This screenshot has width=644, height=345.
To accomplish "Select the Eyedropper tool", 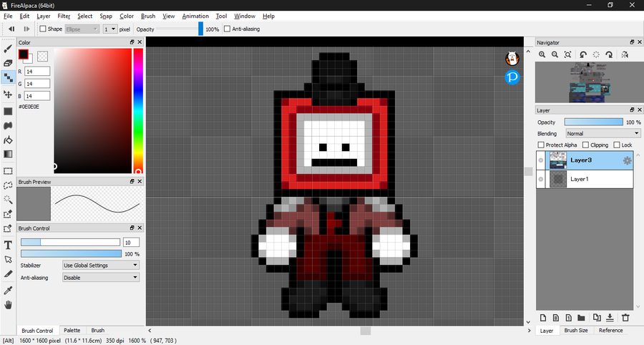I will 8,291.
